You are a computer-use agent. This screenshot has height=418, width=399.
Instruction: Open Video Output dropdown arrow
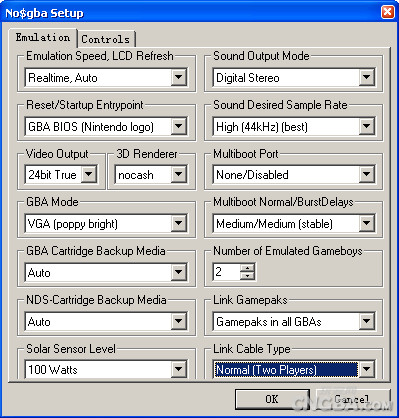[89, 174]
